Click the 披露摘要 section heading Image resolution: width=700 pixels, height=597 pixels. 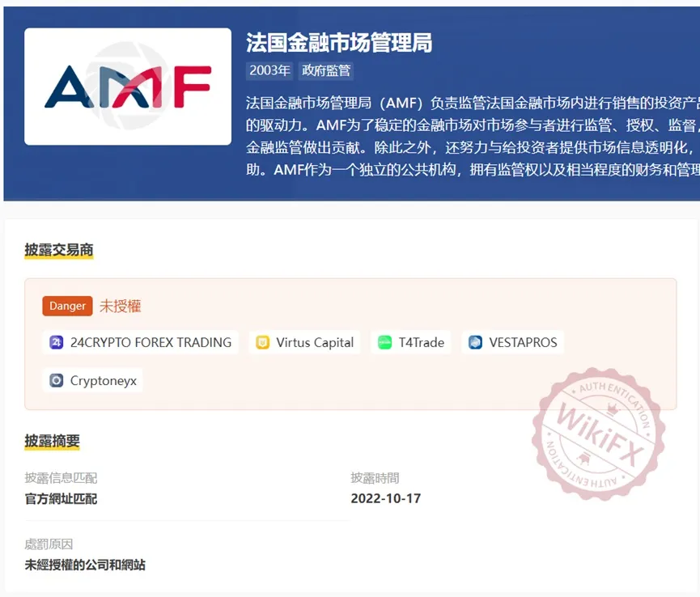[53, 441]
